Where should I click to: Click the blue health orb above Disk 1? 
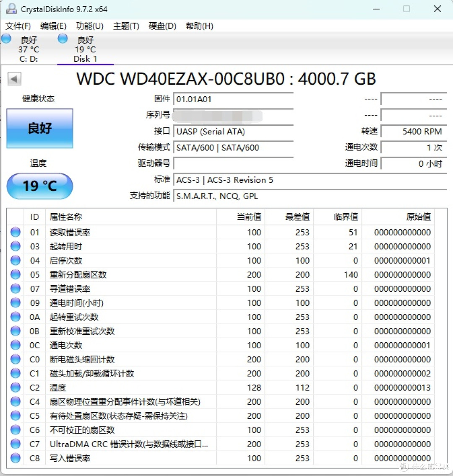point(62,39)
